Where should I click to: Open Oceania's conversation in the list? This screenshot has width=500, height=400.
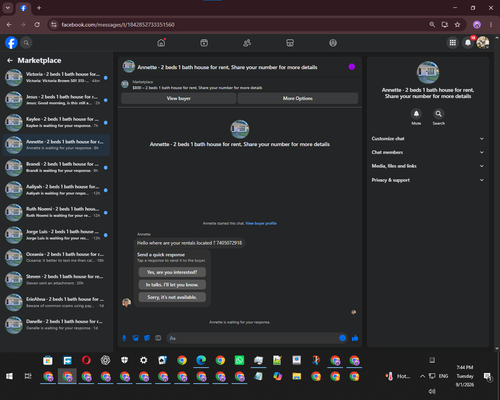56,257
